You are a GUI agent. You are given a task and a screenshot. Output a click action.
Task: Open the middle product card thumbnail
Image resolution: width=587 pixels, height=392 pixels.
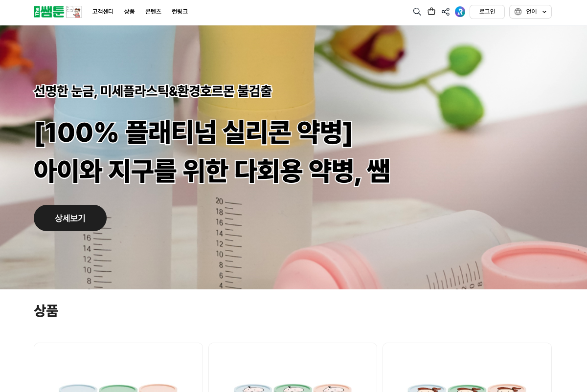(x=293, y=368)
